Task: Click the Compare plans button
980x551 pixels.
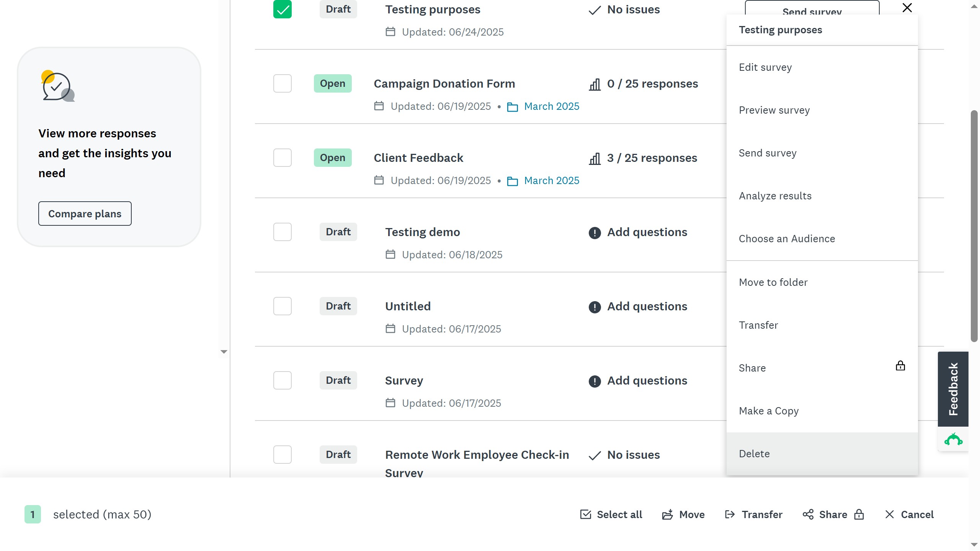Action: (85, 214)
